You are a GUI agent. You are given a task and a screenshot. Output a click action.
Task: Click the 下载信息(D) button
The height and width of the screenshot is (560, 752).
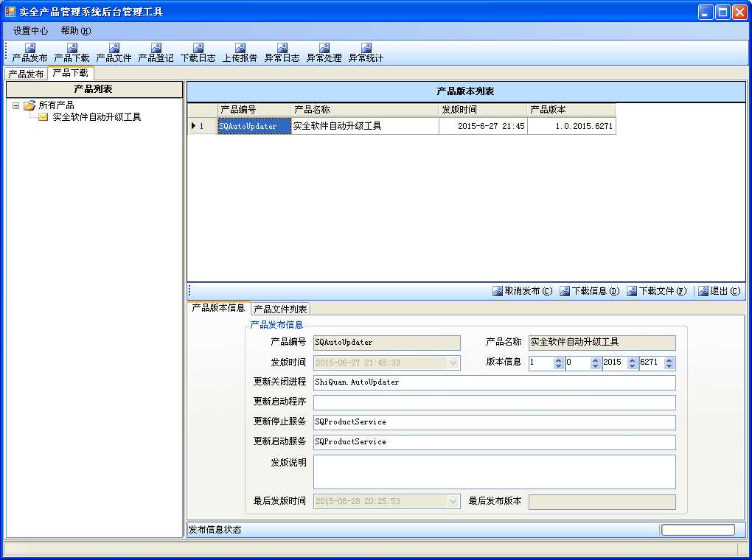click(590, 291)
